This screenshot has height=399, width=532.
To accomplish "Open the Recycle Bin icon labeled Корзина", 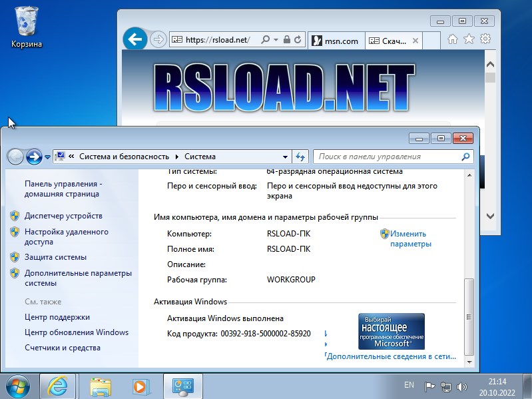I will [x=26, y=27].
